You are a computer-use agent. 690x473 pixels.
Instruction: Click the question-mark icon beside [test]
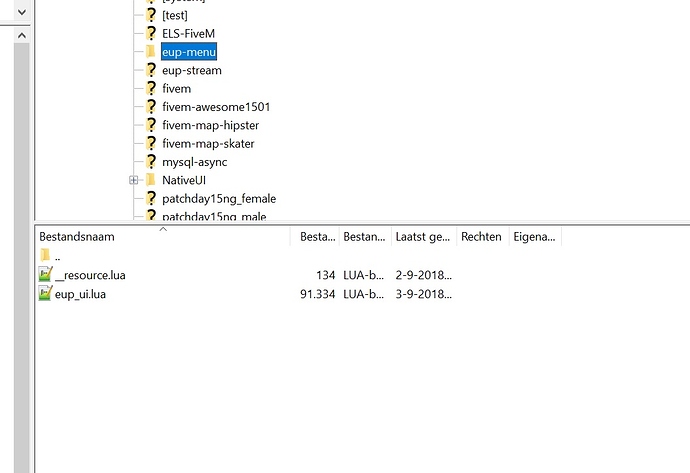pos(151,15)
